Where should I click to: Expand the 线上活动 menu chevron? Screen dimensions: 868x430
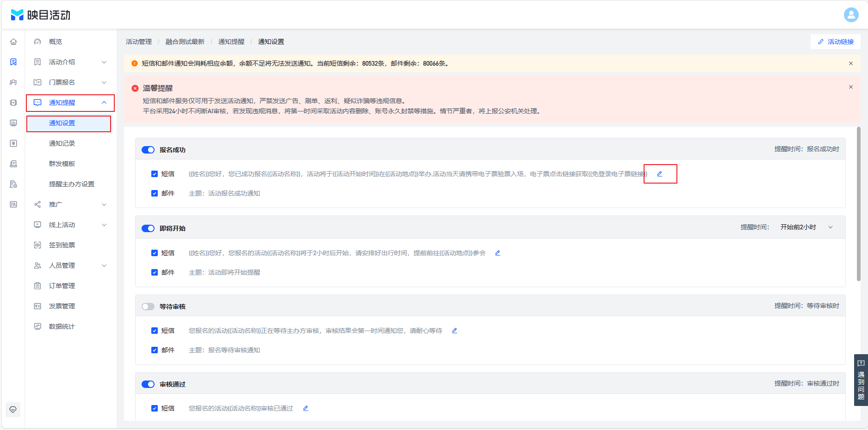tap(104, 225)
